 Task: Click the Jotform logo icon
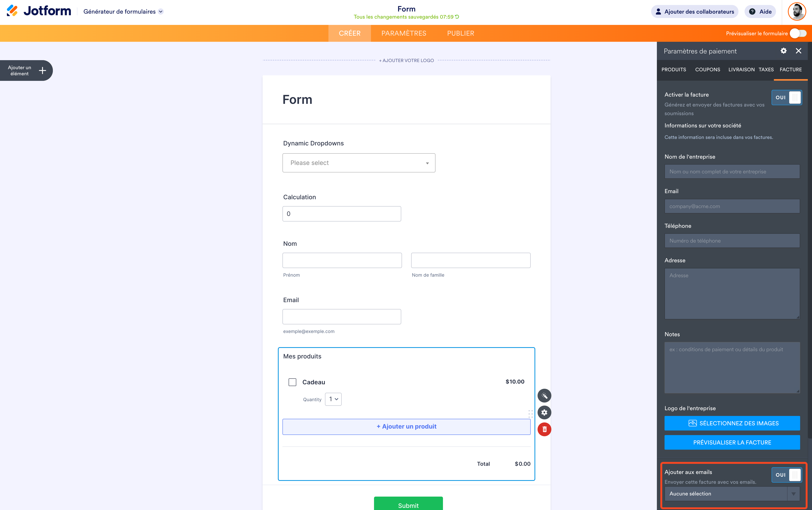pyautogui.click(x=12, y=11)
